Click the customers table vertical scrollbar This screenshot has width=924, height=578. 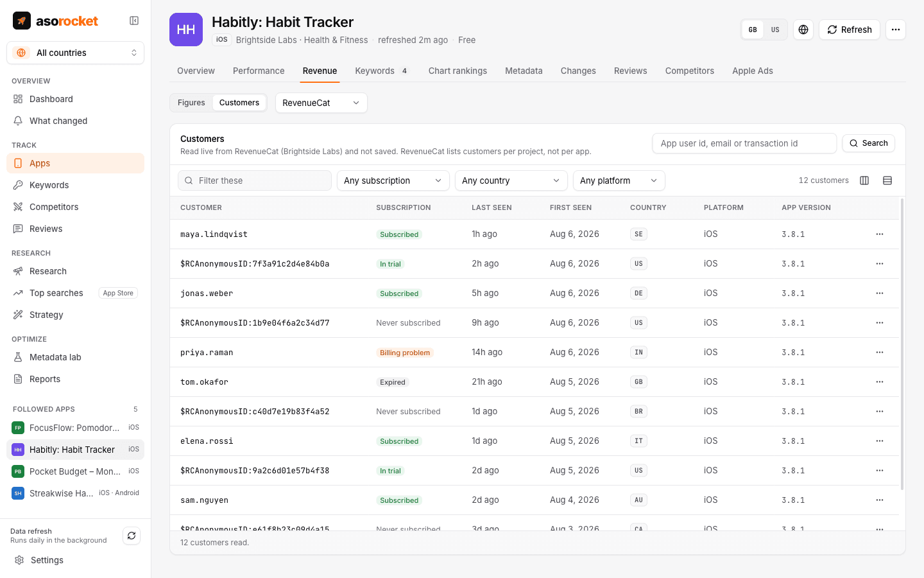902,344
